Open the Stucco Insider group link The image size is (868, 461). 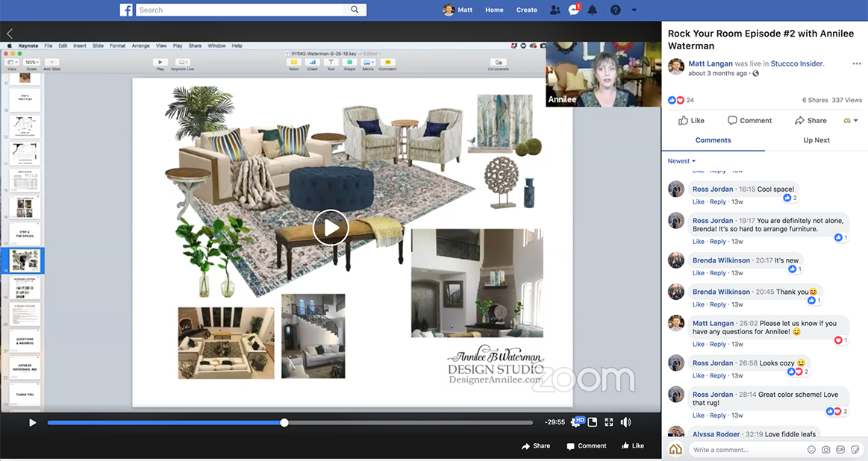click(796, 63)
